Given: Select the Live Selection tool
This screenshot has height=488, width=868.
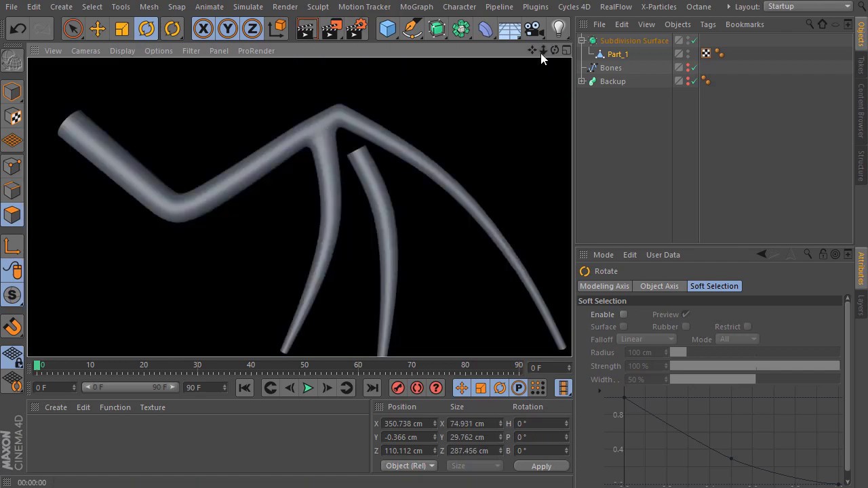Looking at the screenshot, I should coord(73,28).
